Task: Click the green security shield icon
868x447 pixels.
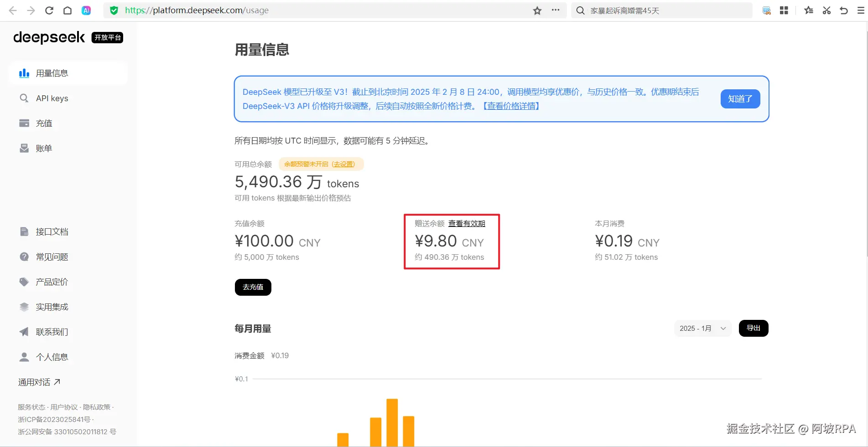Action: 114,10
